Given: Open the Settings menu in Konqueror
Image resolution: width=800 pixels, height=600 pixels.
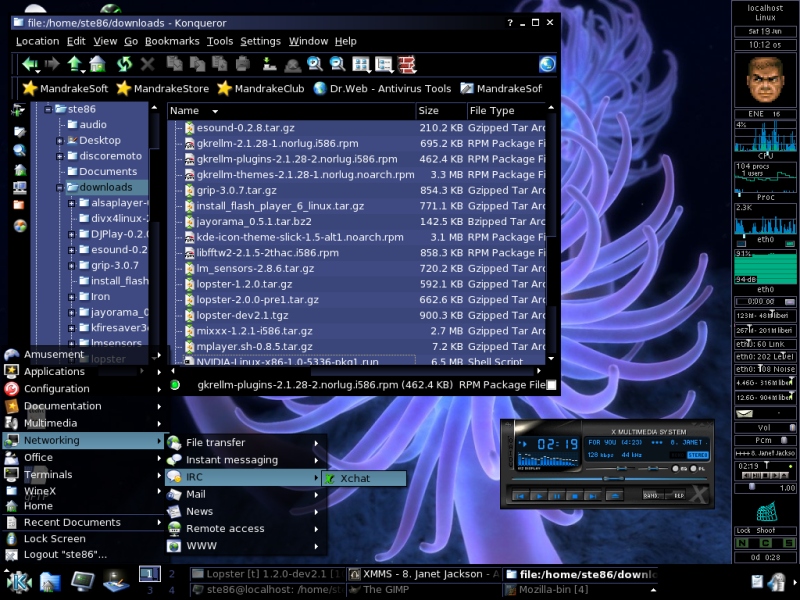Looking at the screenshot, I should pos(260,41).
